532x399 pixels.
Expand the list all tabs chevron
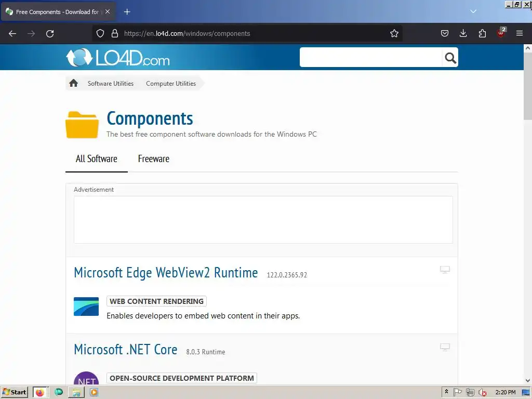coord(473,11)
